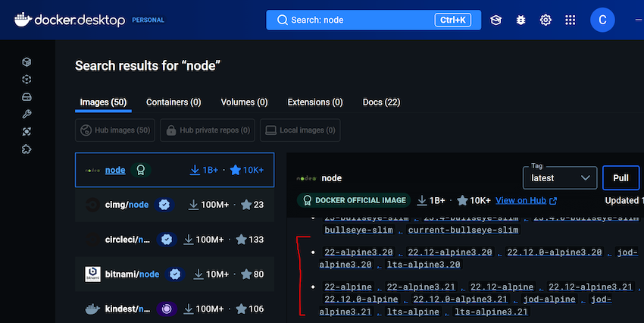Click verified publisher badge on circleci row
The image size is (644, 323).
167,240
